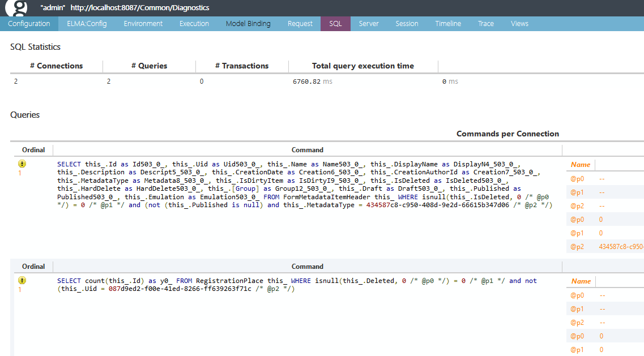Click the warning icon on the first query
The image size is (644, 356).
coord(22,164)
